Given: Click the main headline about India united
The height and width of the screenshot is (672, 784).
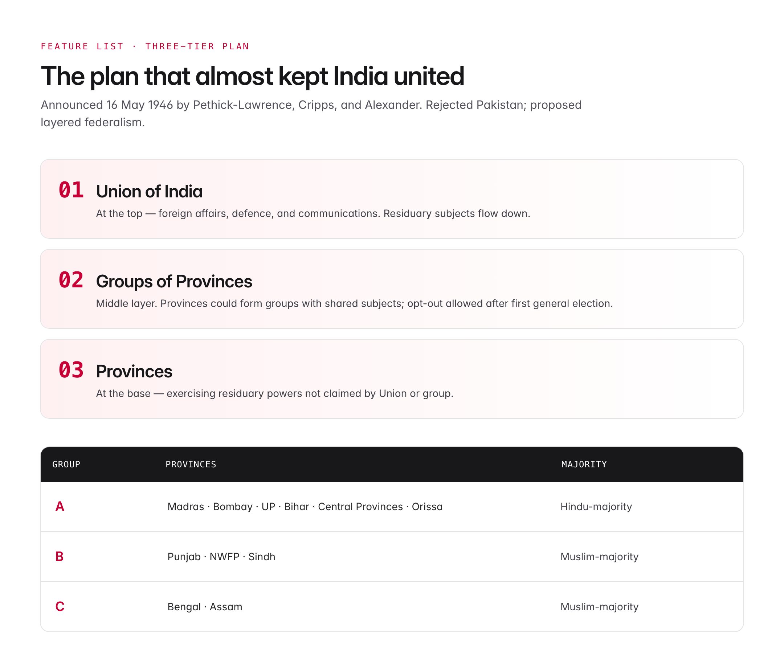Looking at the screenshot, I should 252,76.
